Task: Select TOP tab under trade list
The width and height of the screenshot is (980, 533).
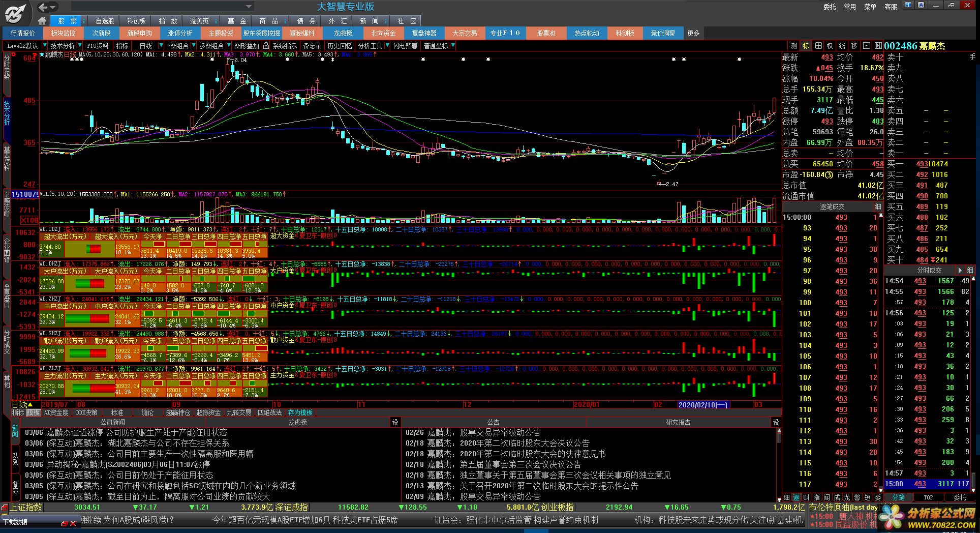Action: pyautogui.click(x=928, y=497)
